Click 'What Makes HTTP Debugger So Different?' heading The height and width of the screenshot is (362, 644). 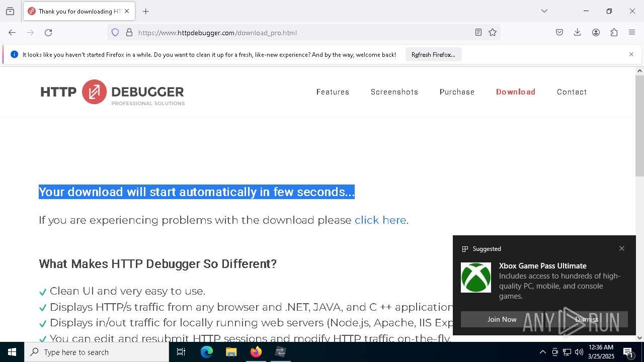pyautogui.click(x=158, y=264)
